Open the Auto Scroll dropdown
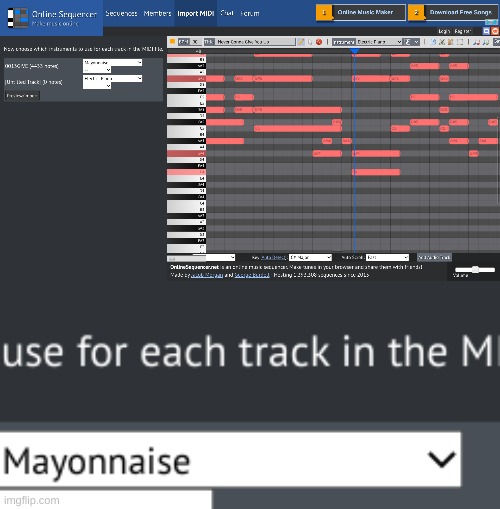 (x=387, y=257)
